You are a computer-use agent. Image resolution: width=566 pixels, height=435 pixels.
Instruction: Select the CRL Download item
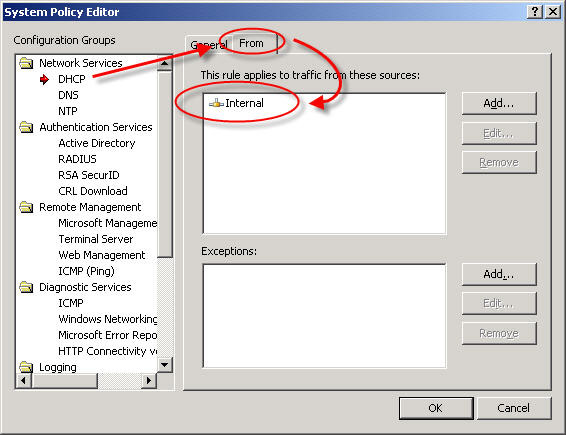(x=93, y=191)
